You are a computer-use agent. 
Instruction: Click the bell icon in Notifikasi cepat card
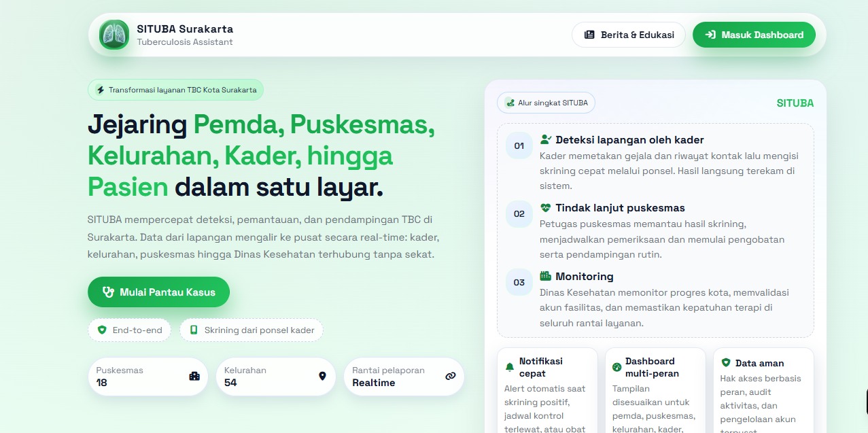[x=510, y=367]
